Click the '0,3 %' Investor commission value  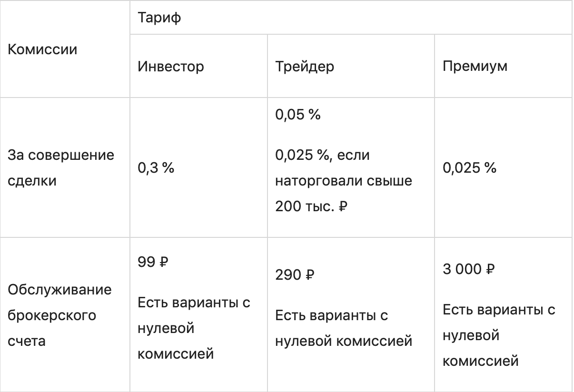pyautogui.click(x=156, y=168)
